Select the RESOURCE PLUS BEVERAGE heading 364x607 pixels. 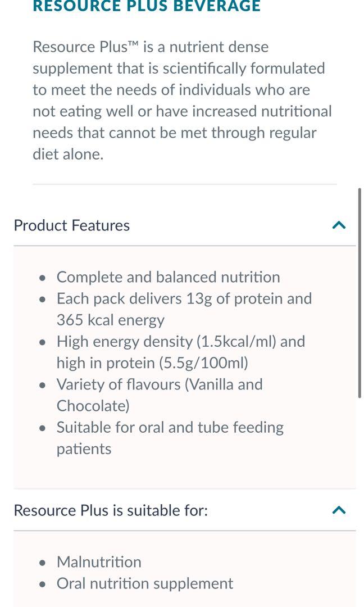click(146, 7)
